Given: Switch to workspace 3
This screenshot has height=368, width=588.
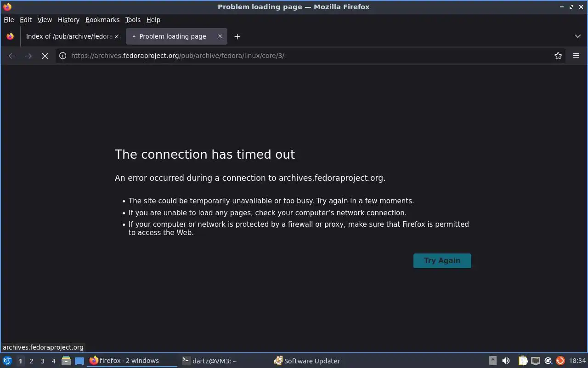Looking at the screenshot, I should click(42, 361).
